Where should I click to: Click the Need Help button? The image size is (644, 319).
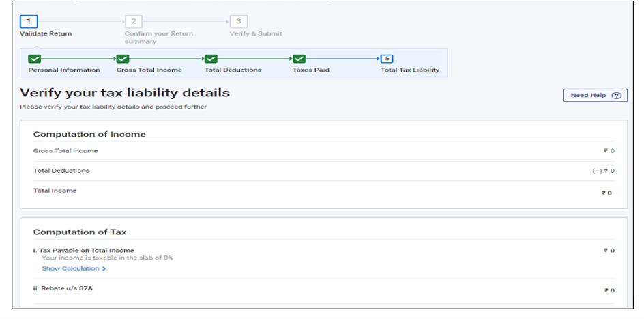tap(595, 96)
